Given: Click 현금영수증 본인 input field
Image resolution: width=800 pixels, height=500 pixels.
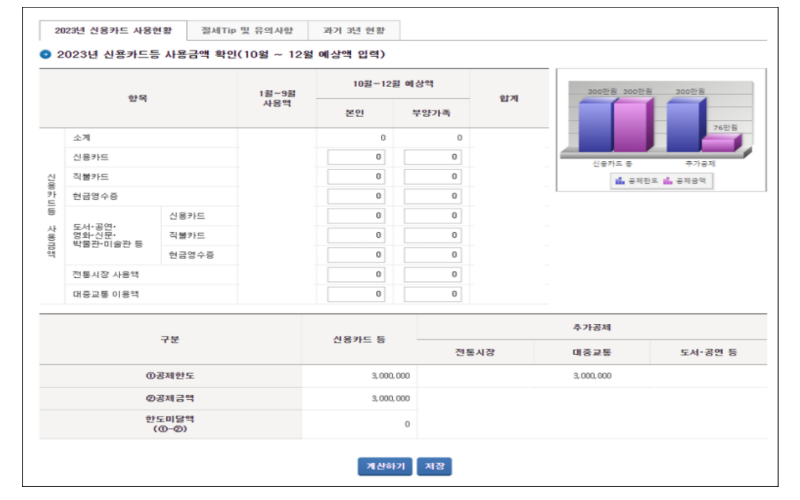Looking at the screenshot, I should [356, 196].
